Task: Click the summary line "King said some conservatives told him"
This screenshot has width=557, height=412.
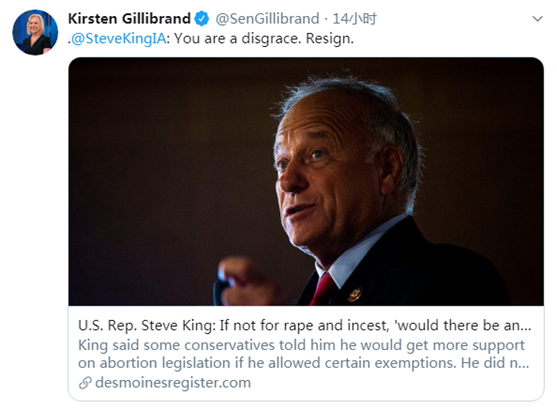Action: click(x=216, y=345)
